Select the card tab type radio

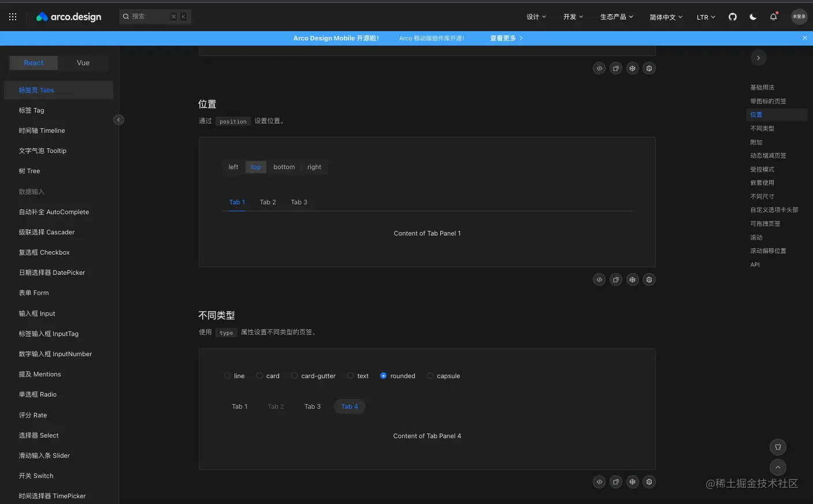pos(259,376)
